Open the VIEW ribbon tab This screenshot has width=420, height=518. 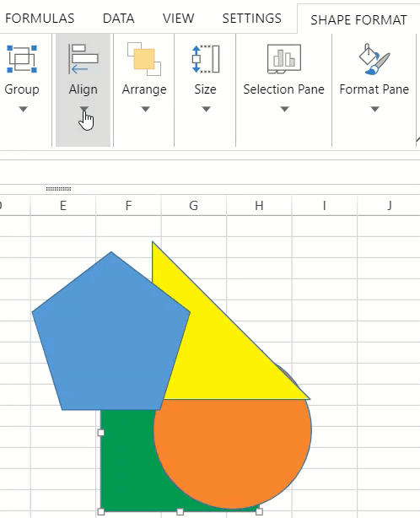click(178, 19)
